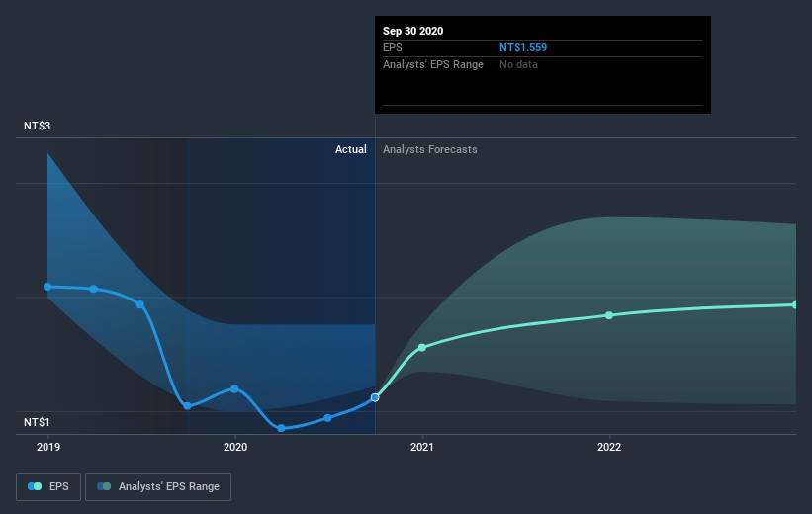This screenshot has height=514, width=812.
Task: Click the EPS data point before the 2020 dip
Action: pos(140,304)
